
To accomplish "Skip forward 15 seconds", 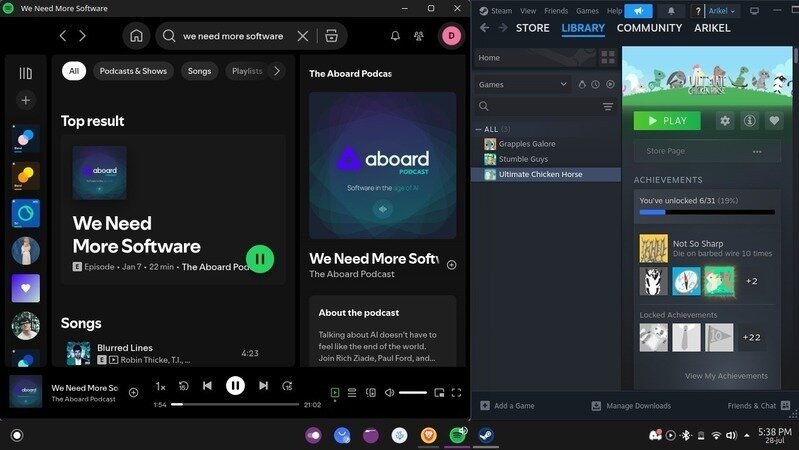I will (287, 386).
